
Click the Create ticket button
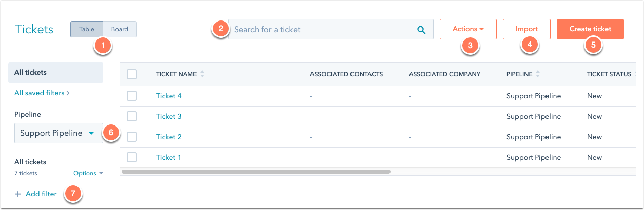click(590, 29)
